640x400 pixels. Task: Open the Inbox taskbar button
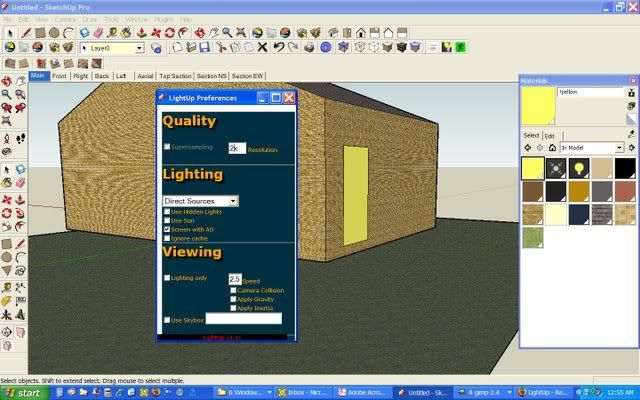303,393
